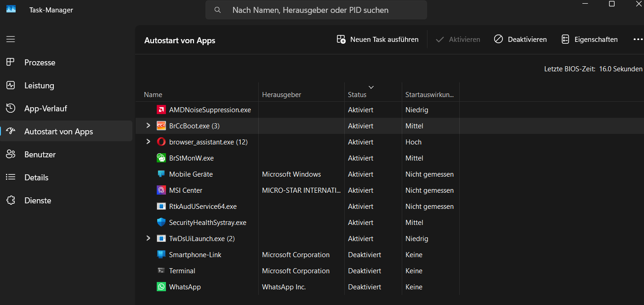Screen dimensions: 644x305
Task: Click the hamburger navigation menu icon
Action: 11,39
